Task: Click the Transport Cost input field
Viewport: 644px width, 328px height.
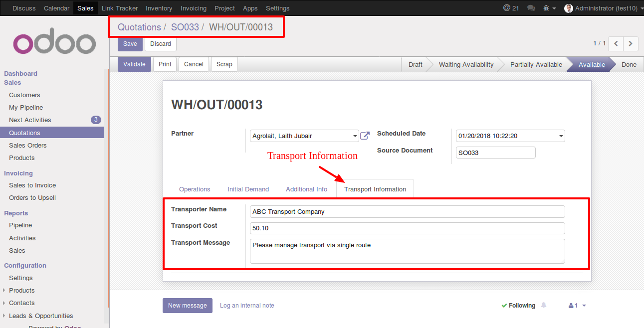Action: point(407,228)
